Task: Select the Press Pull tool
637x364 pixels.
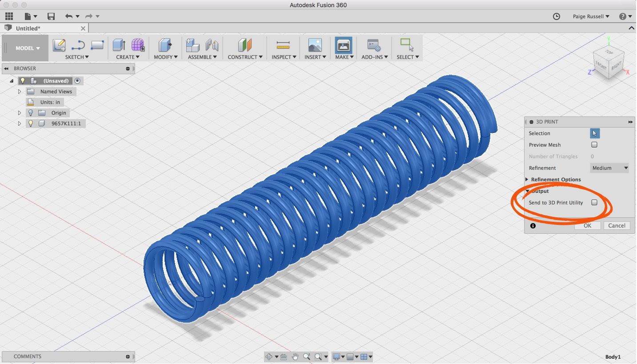Action: 165,45
